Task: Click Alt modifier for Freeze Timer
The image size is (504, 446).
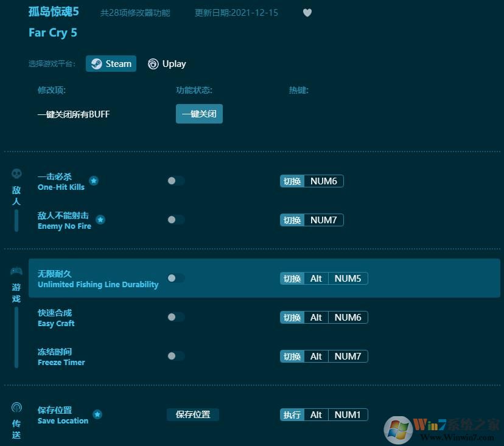Action: point(316,357)
